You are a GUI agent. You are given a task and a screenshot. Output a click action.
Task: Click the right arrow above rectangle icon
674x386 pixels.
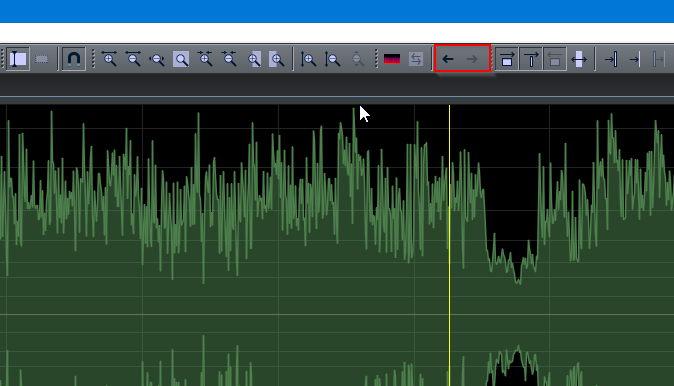pyautogui.click(x=507, y=59)
